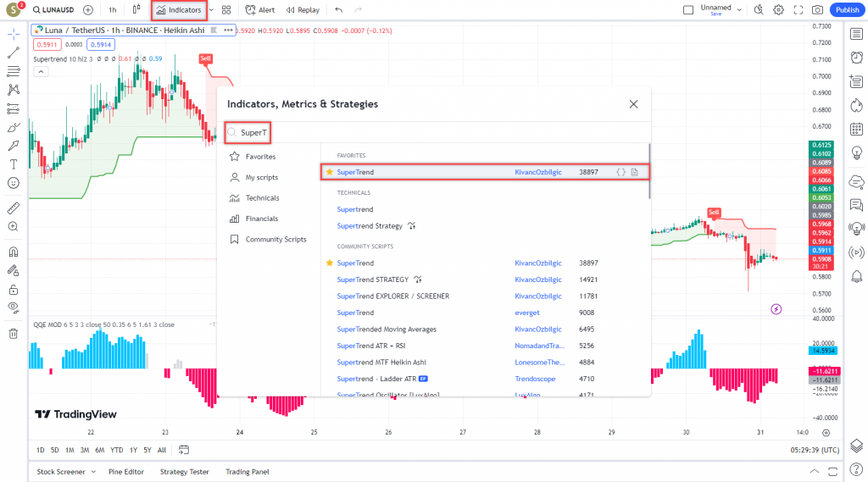Start bar Replay mode
The width and height of the screenshot is (868, 482).
(303, 10)
